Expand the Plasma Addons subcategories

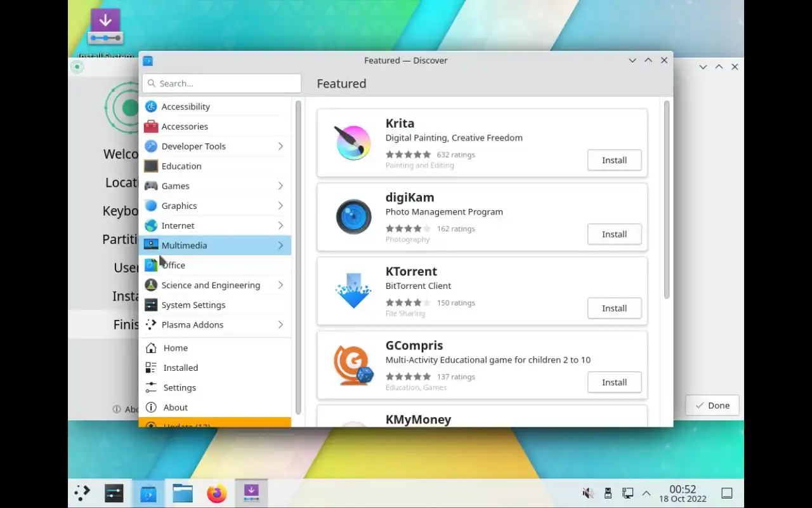(280, 324)
